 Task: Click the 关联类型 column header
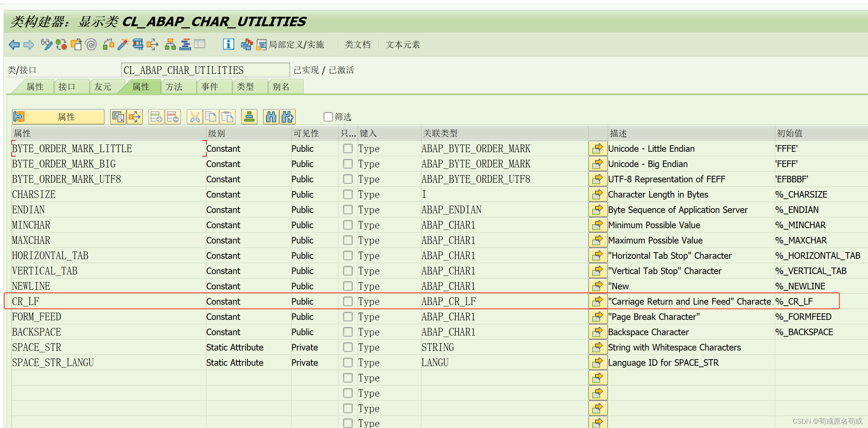pyautogui.click(x=504, y=133)
